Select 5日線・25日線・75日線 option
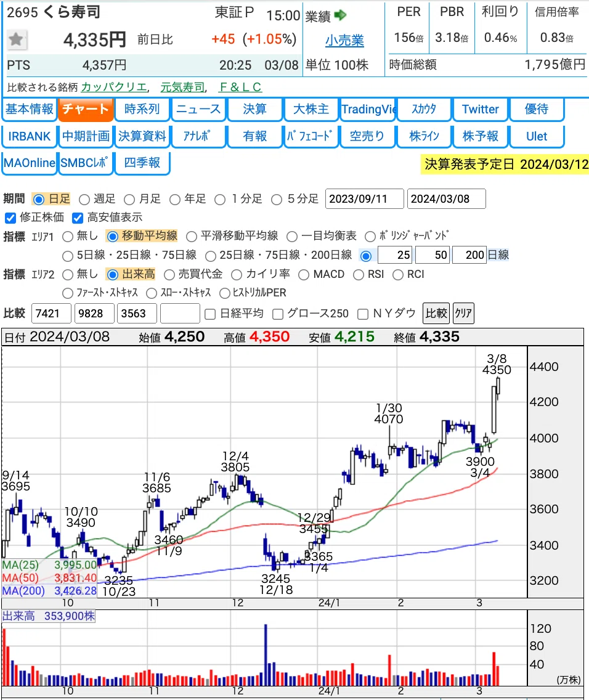The height and width of the screenshot is (700, 589). click(67, 256)
